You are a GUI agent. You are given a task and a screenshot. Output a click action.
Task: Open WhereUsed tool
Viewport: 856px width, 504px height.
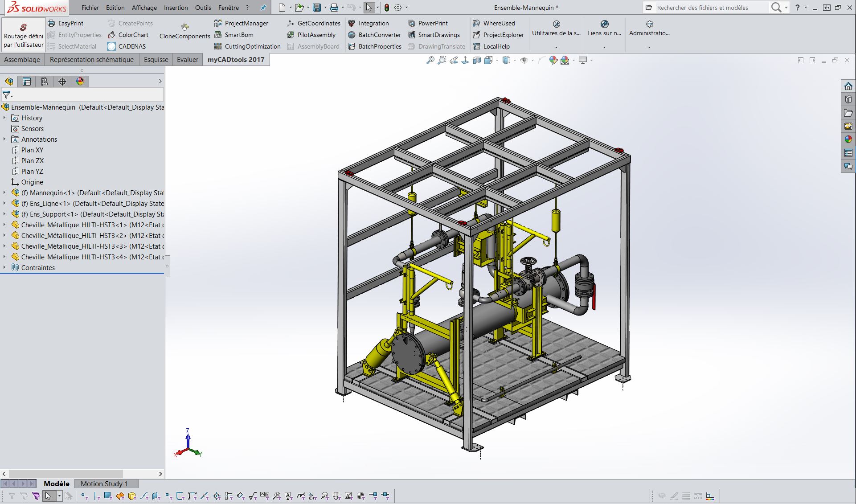pyautogui.click(x=494, y=23)
